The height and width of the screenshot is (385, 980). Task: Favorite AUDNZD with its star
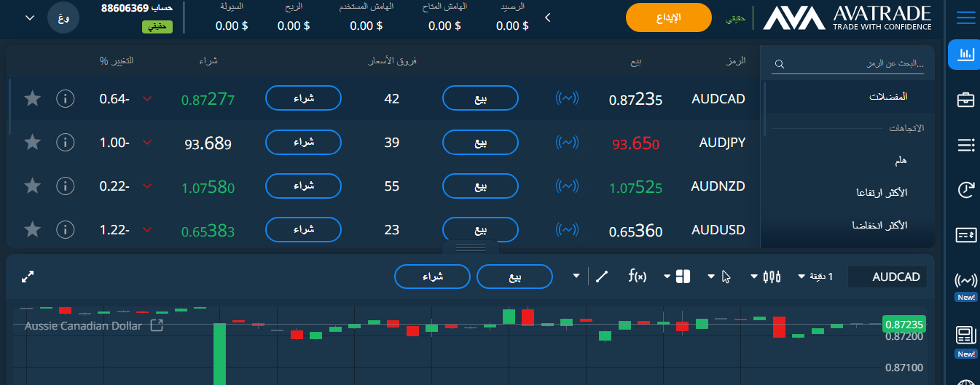point(32,186)
